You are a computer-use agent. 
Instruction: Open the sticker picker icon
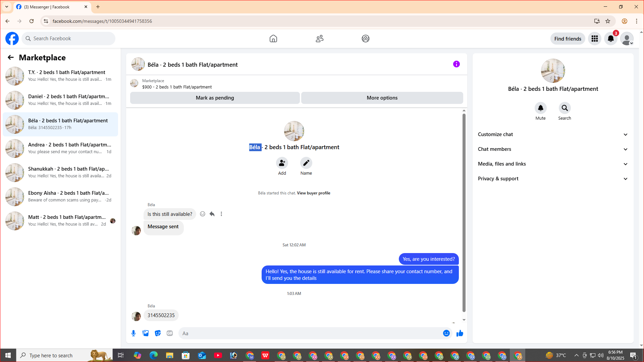pyautogui.click(x=158, y=333)
